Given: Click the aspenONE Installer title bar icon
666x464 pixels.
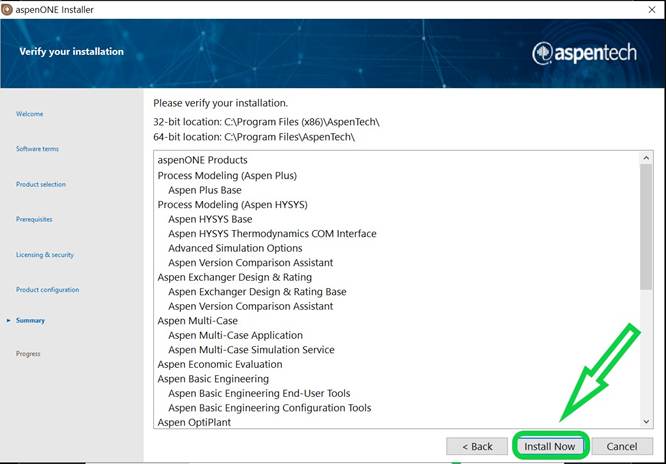Looking at the screenshot, I should click(7, 9).
